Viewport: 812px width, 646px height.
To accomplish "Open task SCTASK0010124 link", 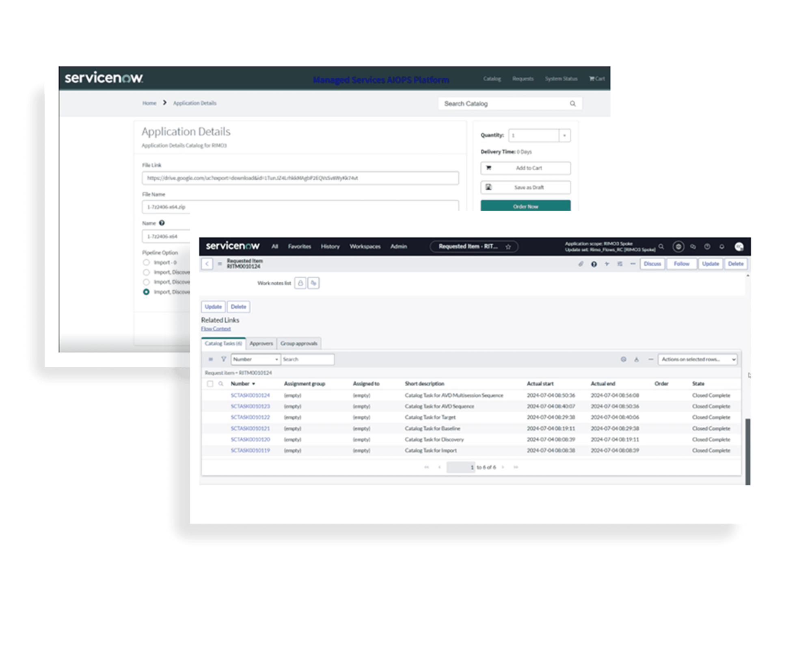I will (x=250, y=395).
